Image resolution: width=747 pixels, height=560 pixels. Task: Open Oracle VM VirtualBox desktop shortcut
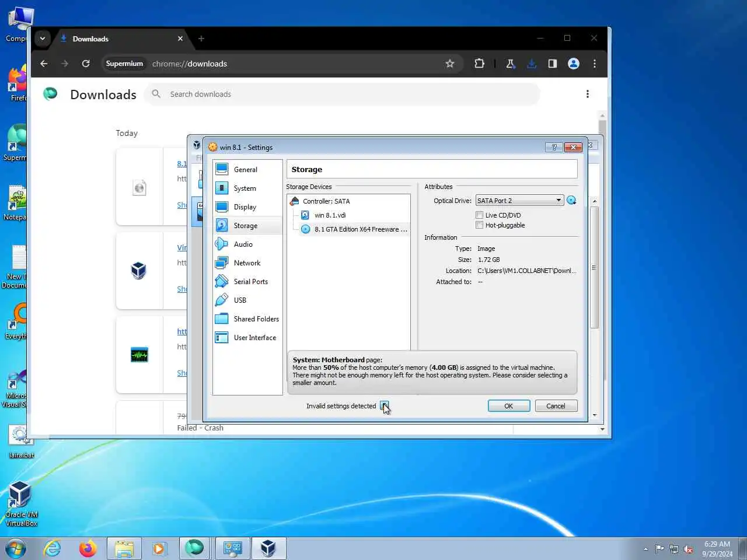(x=21, y=503)
